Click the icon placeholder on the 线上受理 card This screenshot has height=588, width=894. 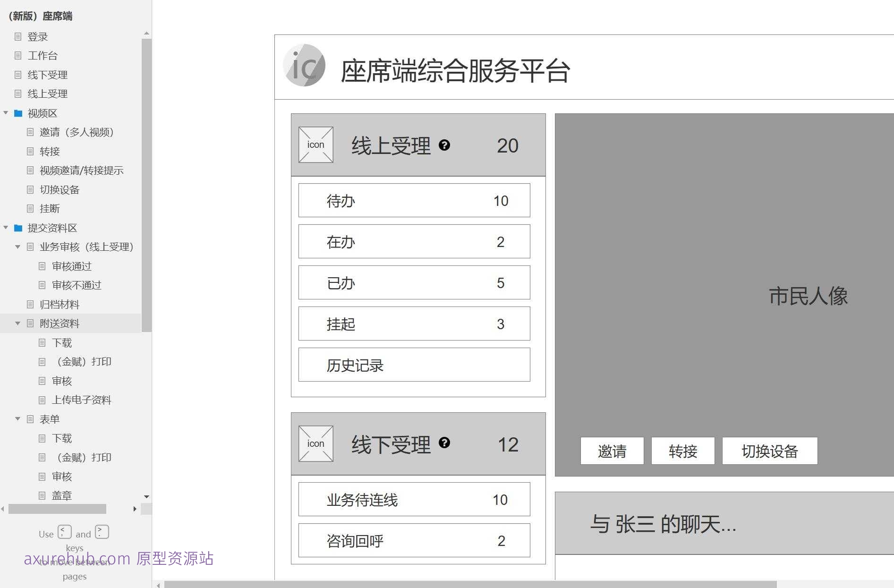coord(315,145)
